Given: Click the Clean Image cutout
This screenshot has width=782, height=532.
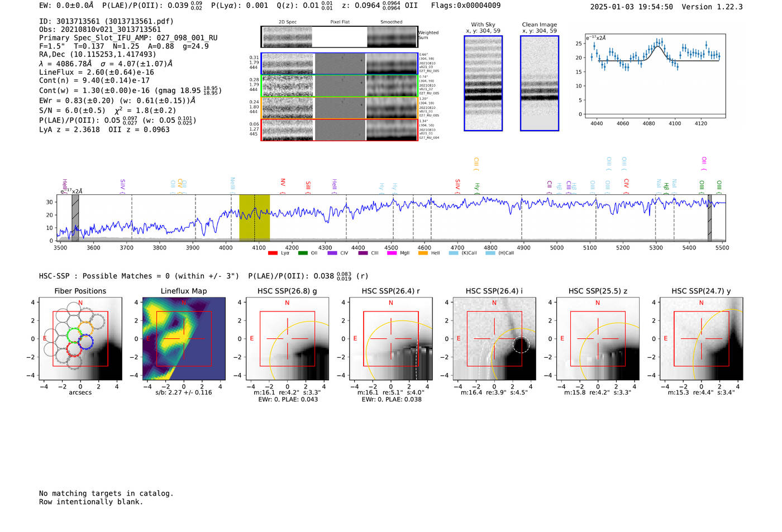Looking at the screenshot, I should coord(540,83).
